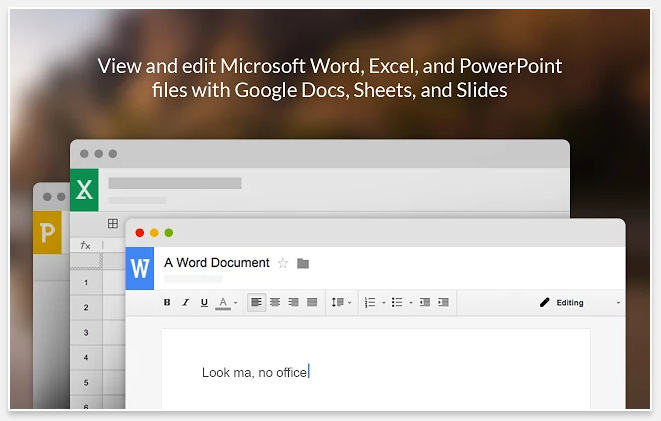Click the decrease indent icon
661x421 pixels.
[x=425, y=302]
